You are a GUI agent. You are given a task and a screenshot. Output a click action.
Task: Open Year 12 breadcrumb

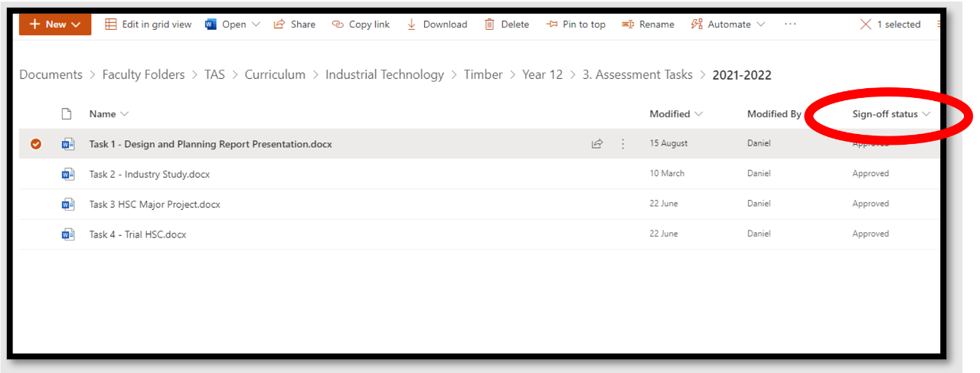[x=542, y=74]
